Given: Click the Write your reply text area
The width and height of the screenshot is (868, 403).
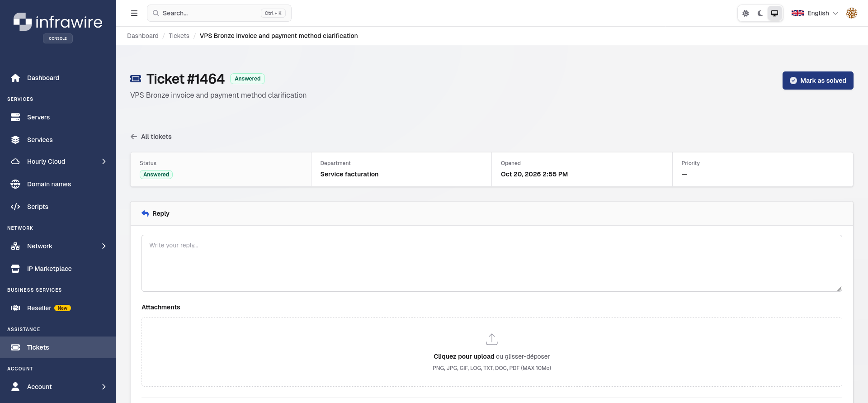Looking at the screenshot, I should point(492,263).
